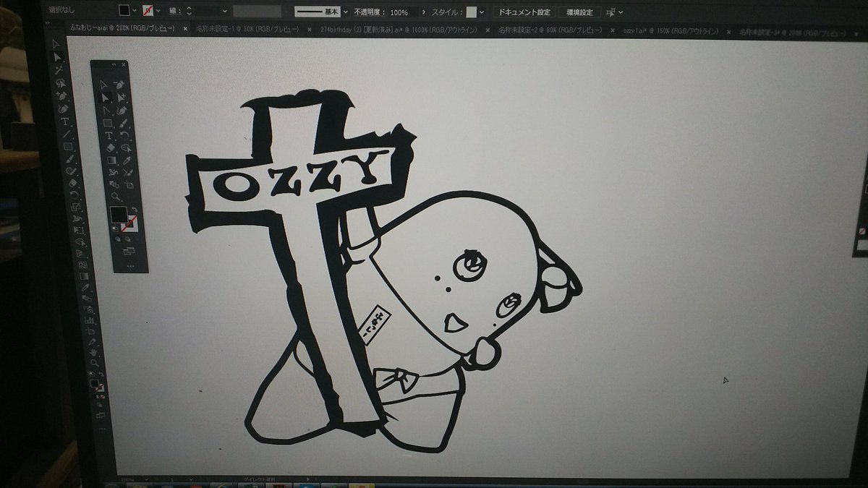Viewport: 868px width, 488px height.
Task: Select the Eyedropper tool in floating tools panel
Action: pos(127,160)
